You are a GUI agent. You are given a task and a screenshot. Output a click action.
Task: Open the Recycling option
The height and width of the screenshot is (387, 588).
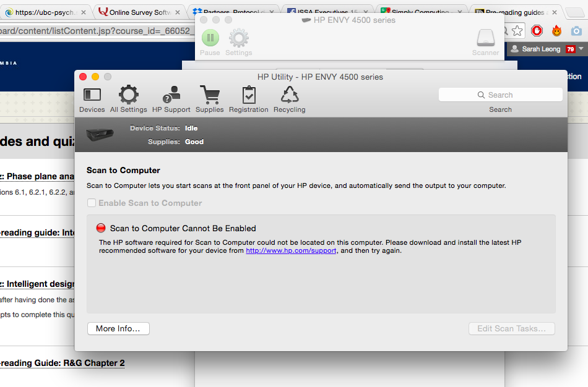290,100
